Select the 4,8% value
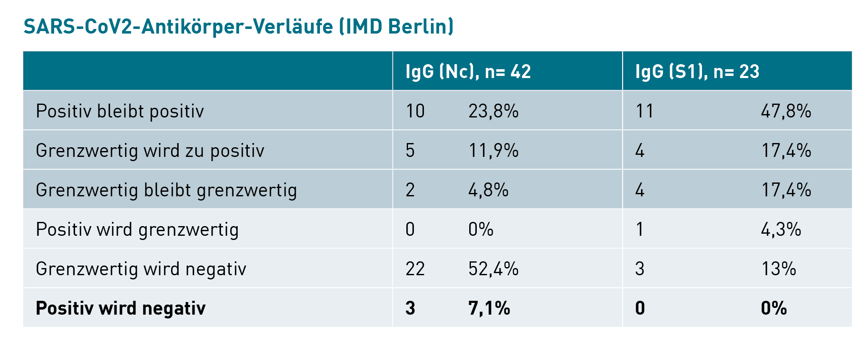Screen dimensions: 868x344 point(488,190)
